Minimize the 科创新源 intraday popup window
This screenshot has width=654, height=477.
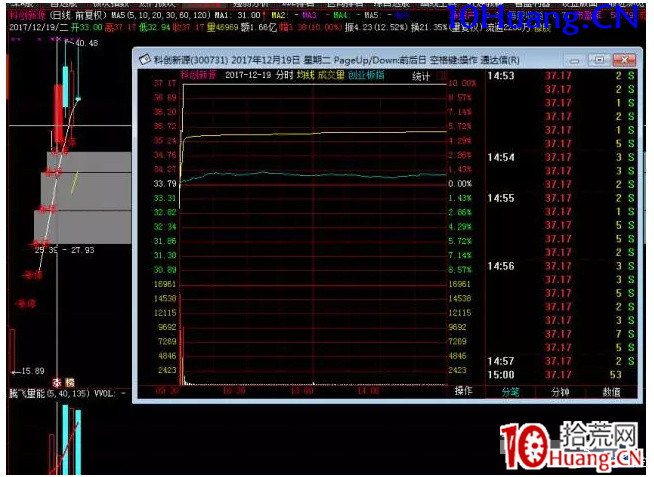coord(575,60)
